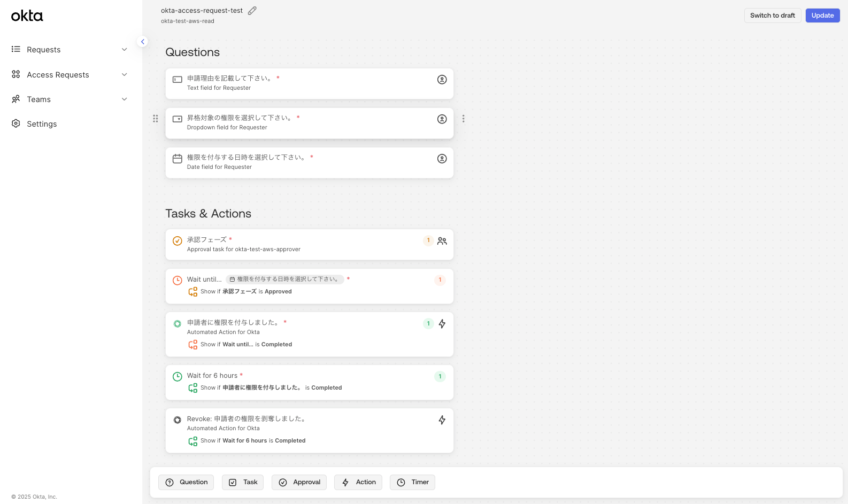
Task: Click the okta-access-request-test title
Action: [x=202, y=11]
